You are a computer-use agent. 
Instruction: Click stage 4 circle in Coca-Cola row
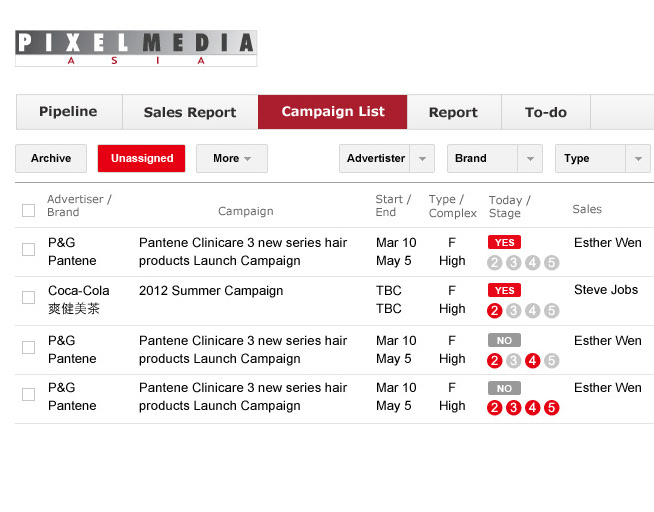pos(532,311)
